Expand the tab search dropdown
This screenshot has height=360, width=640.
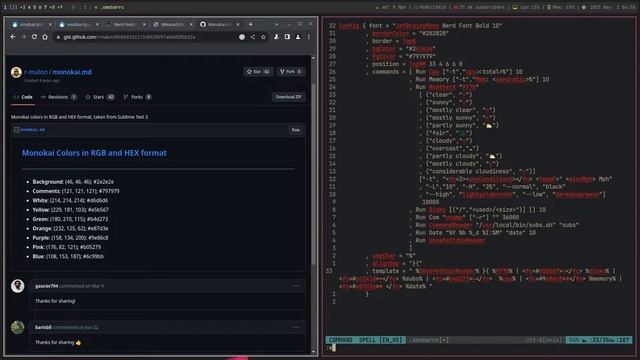(276, 24)
